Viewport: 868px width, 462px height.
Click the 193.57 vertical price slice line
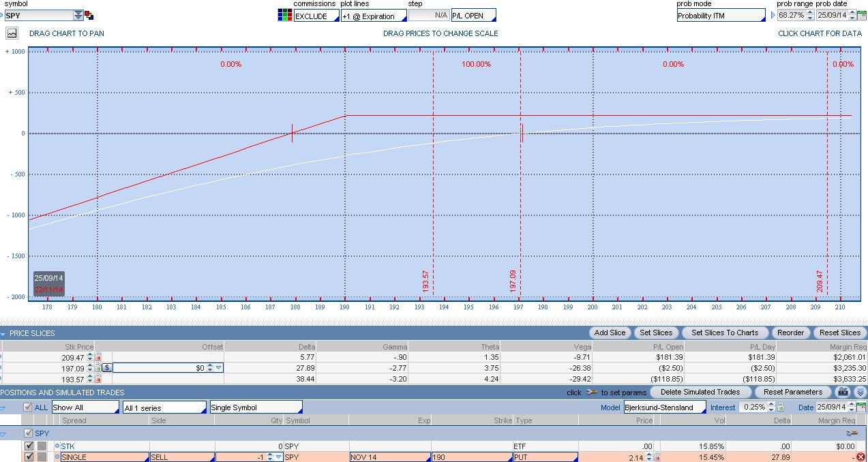tap(433, 174)
